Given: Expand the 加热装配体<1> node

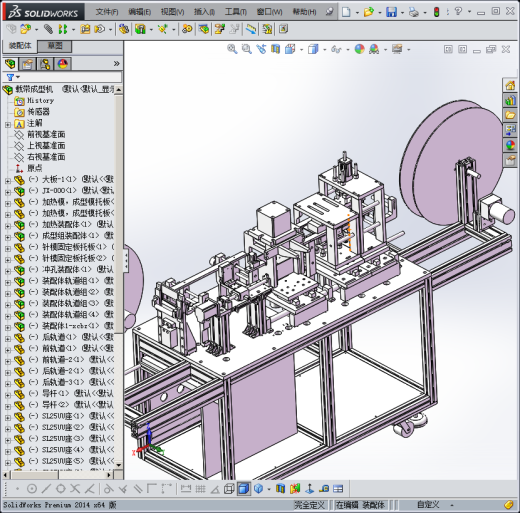Looking at the screenshot, I should click(x=8, y=226).
